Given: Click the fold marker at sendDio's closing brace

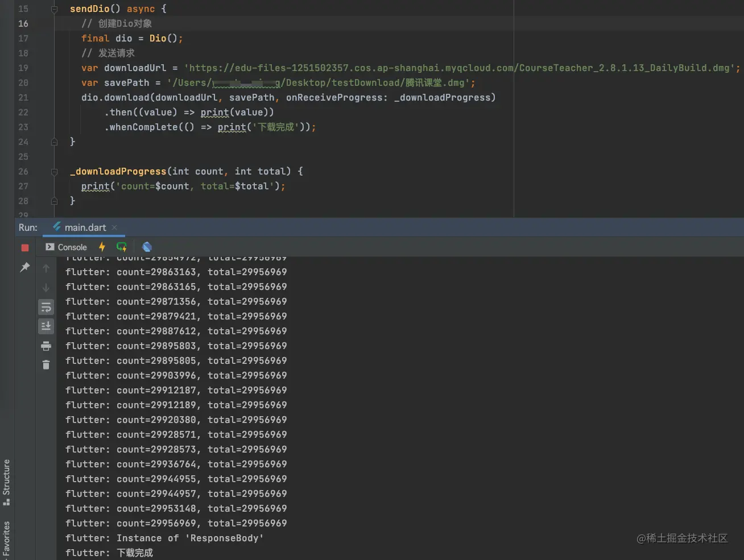Looking at the screenshot, I should [x=55, y=142].
